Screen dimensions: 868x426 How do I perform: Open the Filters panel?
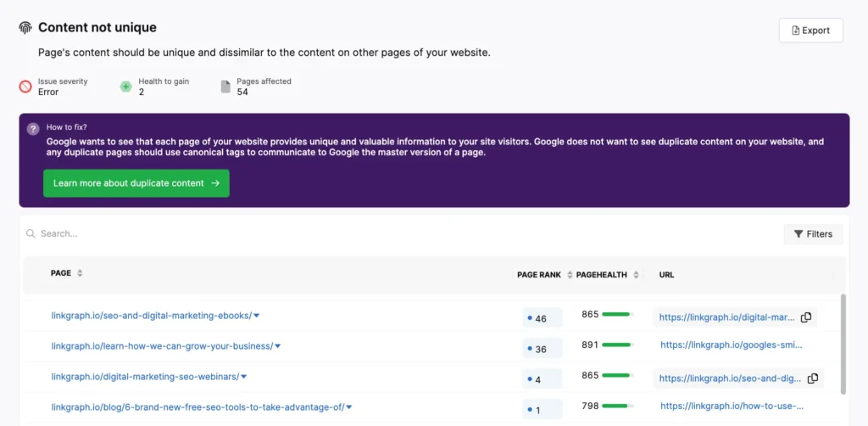pos(813,234)
